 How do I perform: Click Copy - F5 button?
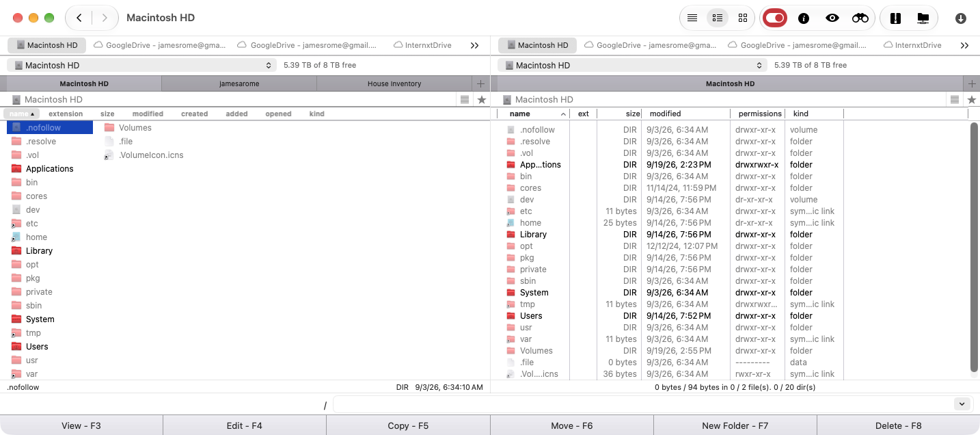point(408,425)
